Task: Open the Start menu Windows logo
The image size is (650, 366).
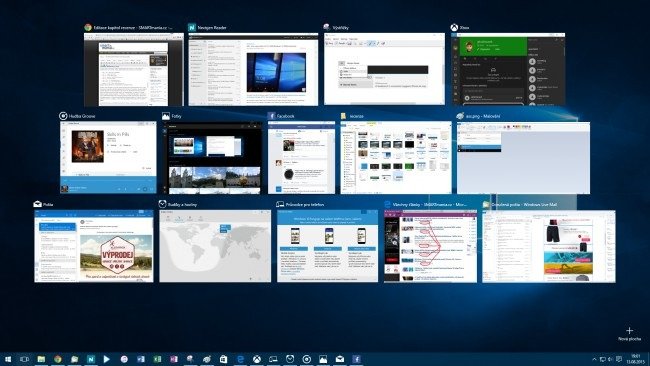Action: click(x=8, y=359)
